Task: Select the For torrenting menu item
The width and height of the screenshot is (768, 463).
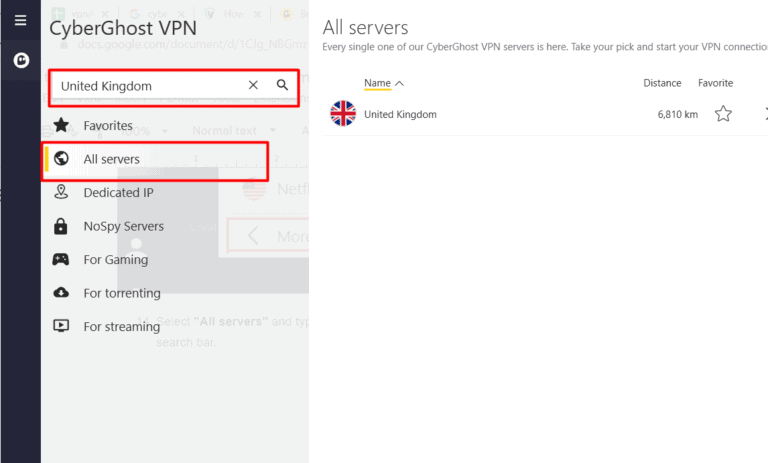Action: 121,293
